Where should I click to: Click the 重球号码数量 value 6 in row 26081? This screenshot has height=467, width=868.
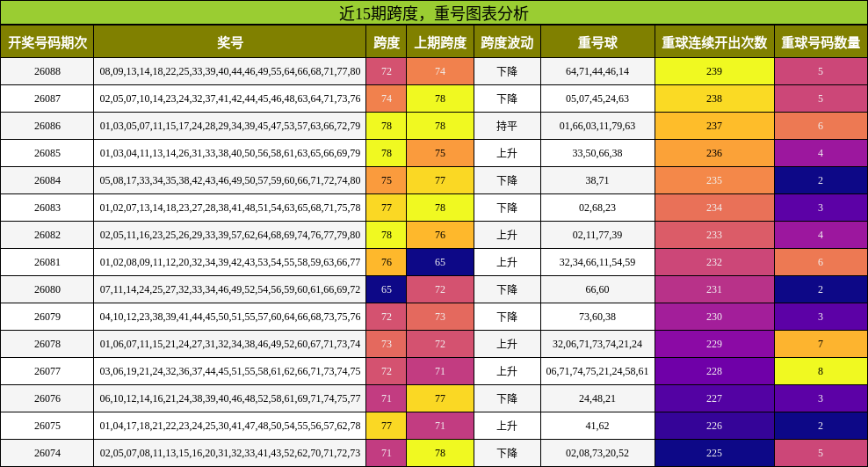coord(821,262)
